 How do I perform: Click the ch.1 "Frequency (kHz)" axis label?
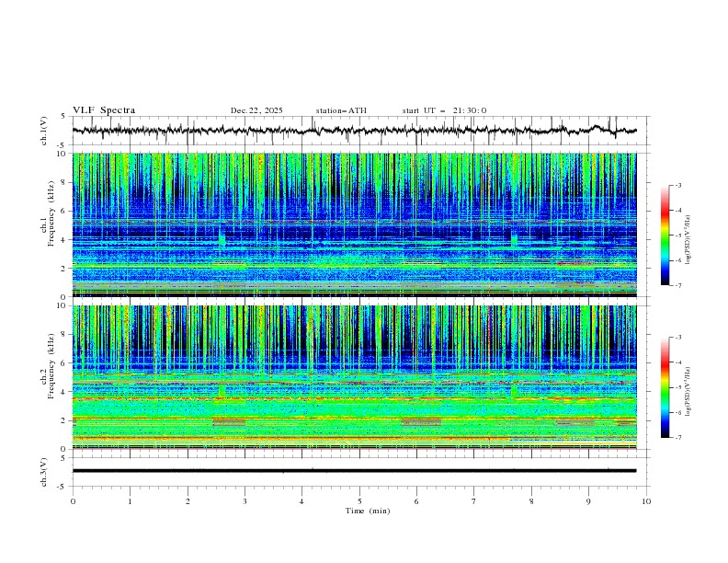click(51, 214)
